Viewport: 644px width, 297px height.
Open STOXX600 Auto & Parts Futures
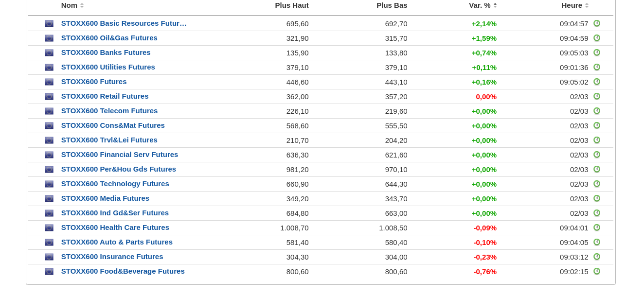117,242
